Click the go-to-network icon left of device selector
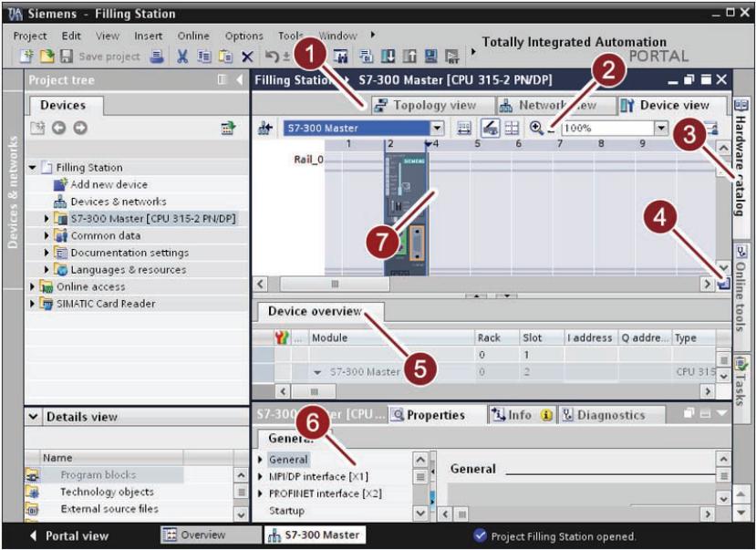The image size is (756, 550). click(x=265, y=129)
